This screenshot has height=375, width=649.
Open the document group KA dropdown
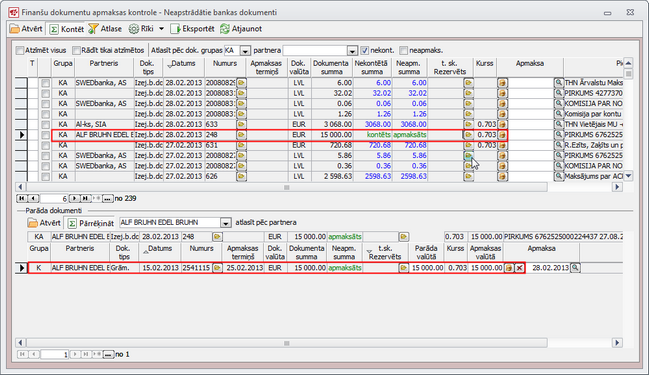(245, 51)
